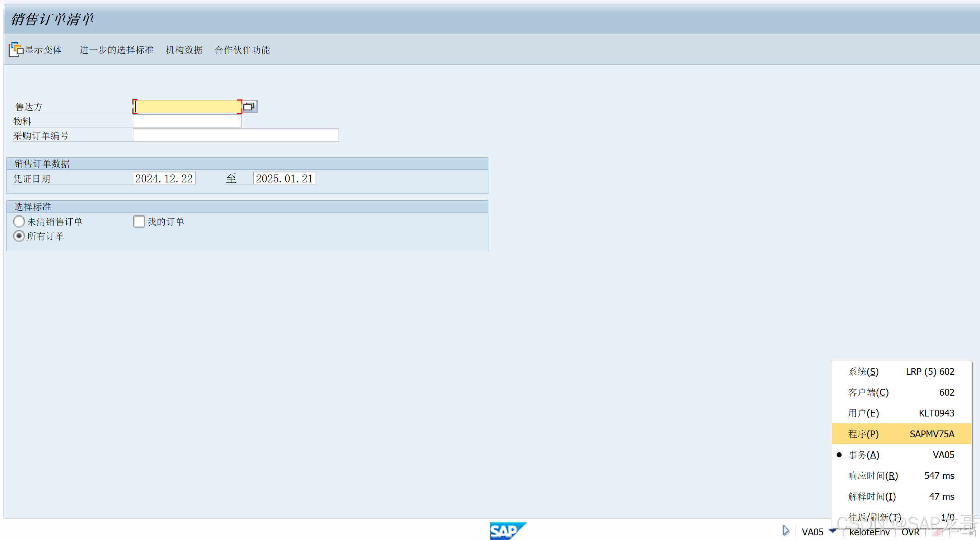Click 机构数据 toolbar button

click(184, 50)
